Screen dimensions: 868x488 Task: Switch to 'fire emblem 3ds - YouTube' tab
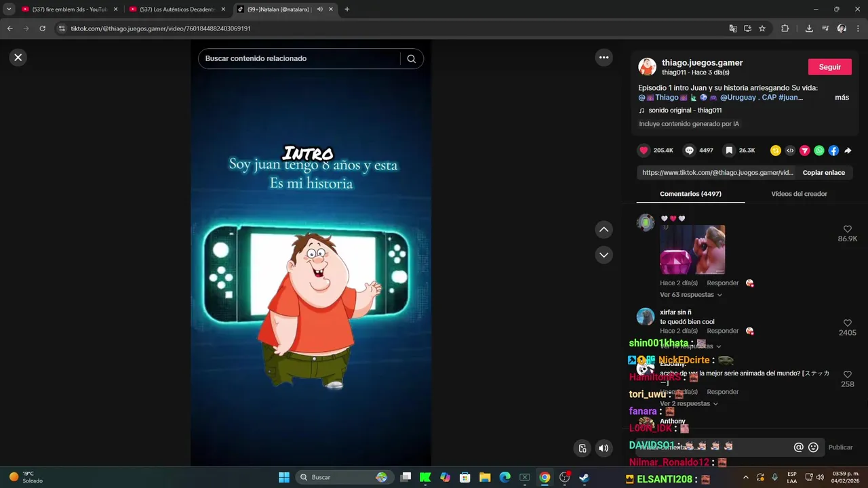[x=70, y=9]
